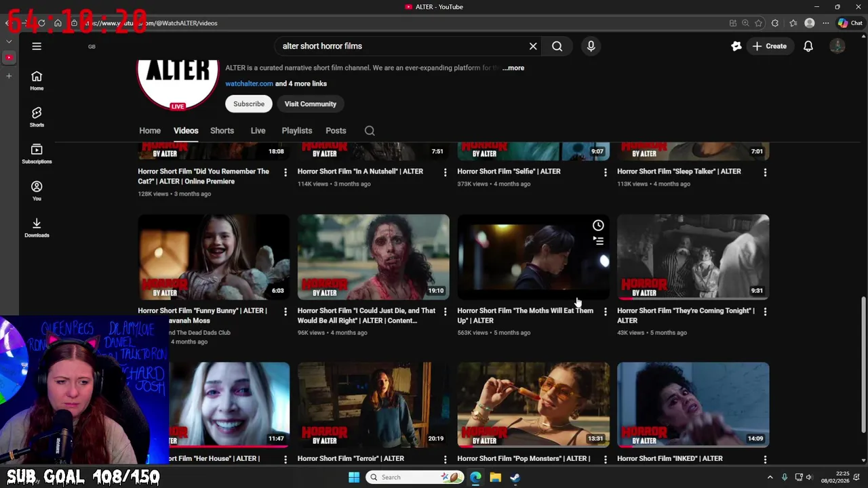The image size is (868, 488).
Task: Open options for "Terroir" video
Action: coord(445,460)
